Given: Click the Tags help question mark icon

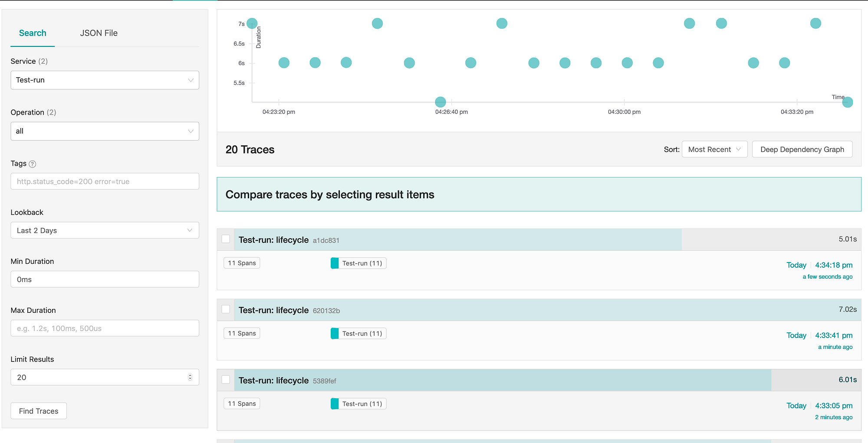Looking at the screenshot, I should click(x=32, y=164).
